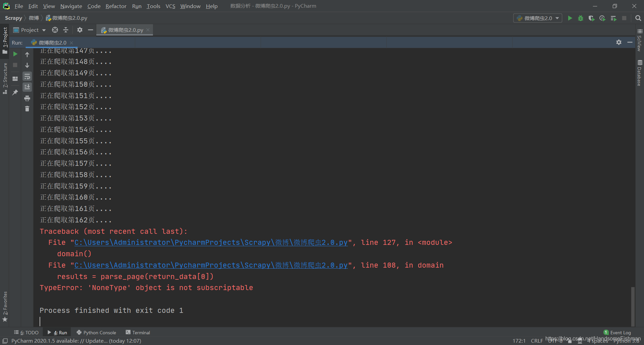Image resolution: width=644 pixels, height=345 pixels.
Task: Print the console output
Action: click(27, 98)
